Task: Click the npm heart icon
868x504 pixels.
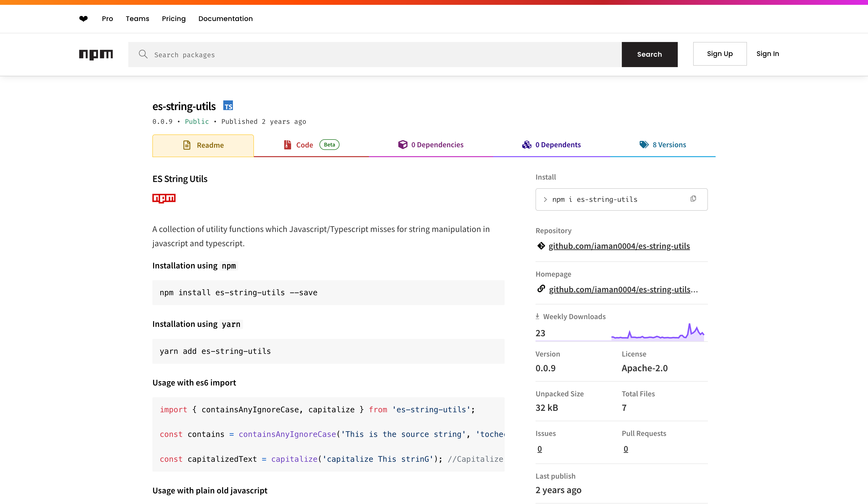Action: 83,19
